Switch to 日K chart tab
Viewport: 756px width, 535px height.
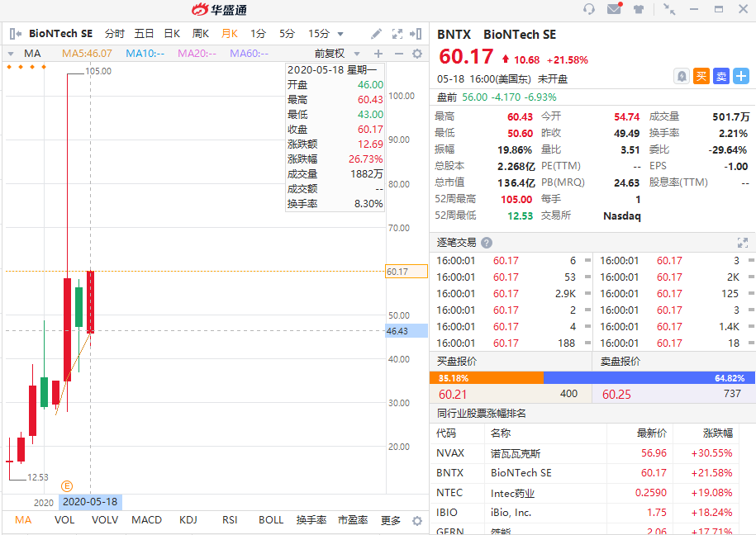172,34
